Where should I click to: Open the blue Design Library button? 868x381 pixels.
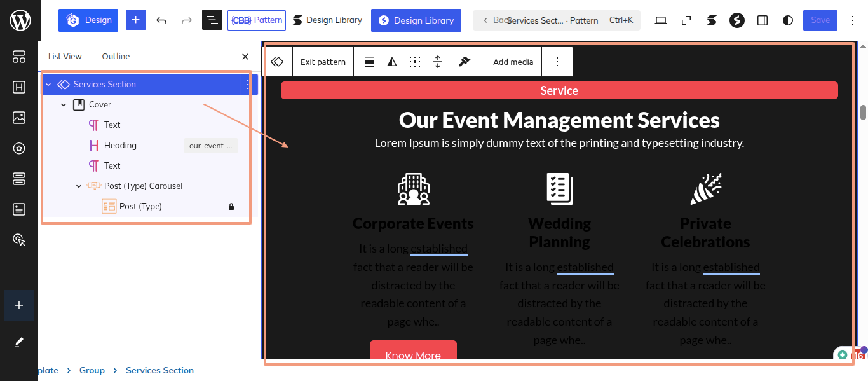[417, 20]
